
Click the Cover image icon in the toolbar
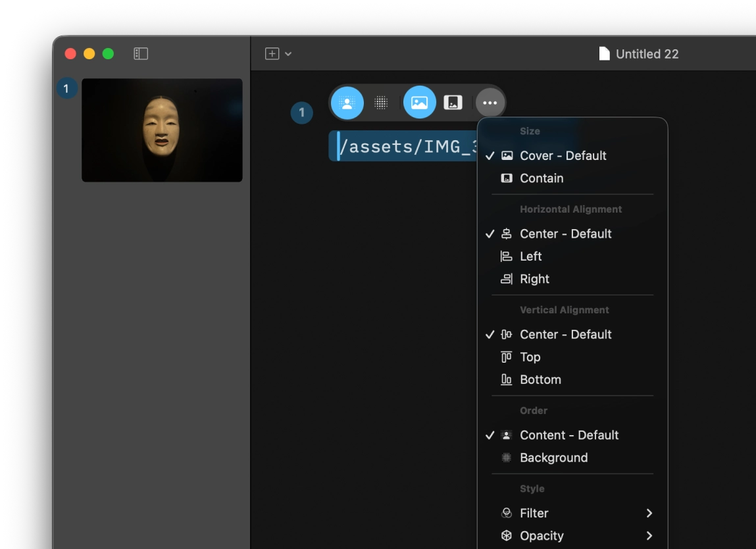coord(419,102)
